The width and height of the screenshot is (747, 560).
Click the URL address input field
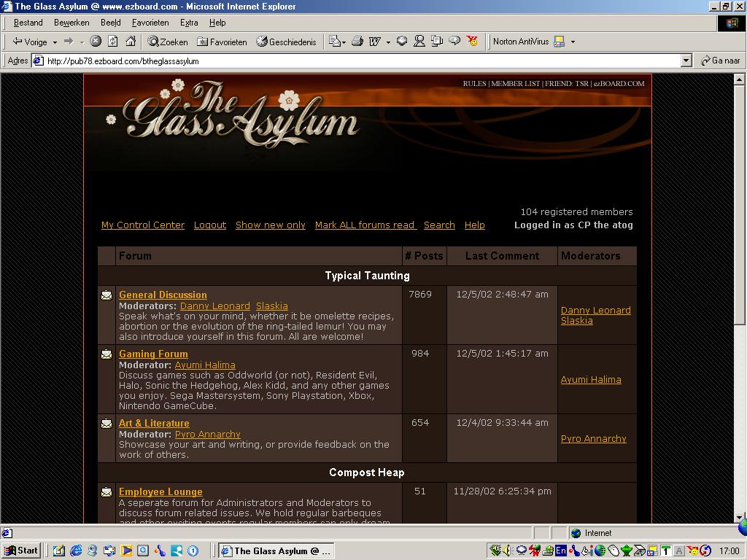pyautogui.click(x=357, y=61)
